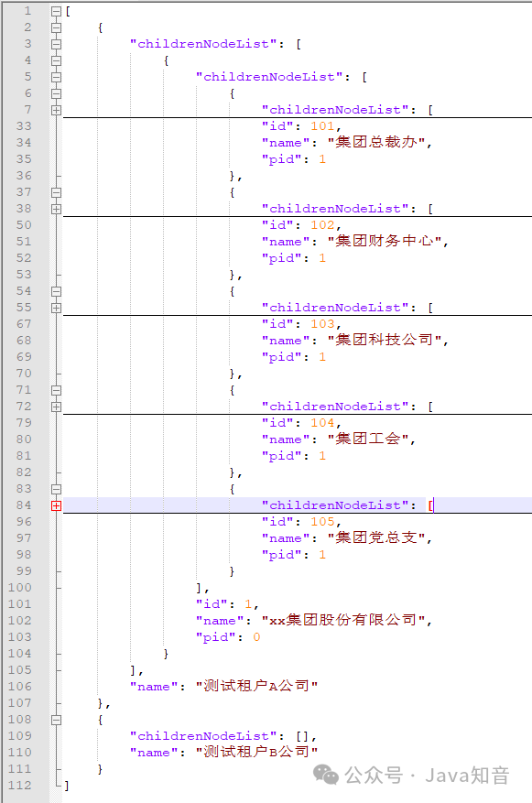The width and height of the screenshot is (532, 803).
Task: Expand the folded block at line 55
Action: click(x=57, y=308)
